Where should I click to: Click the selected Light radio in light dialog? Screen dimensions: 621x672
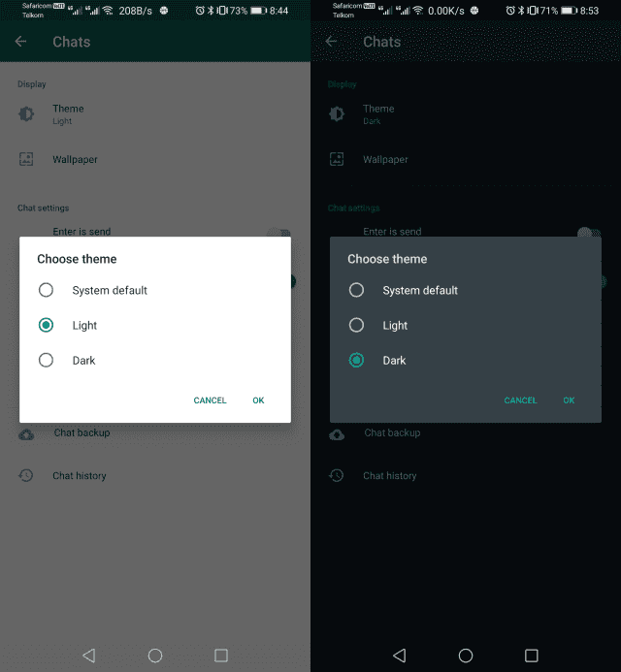(x=46, y=326)
